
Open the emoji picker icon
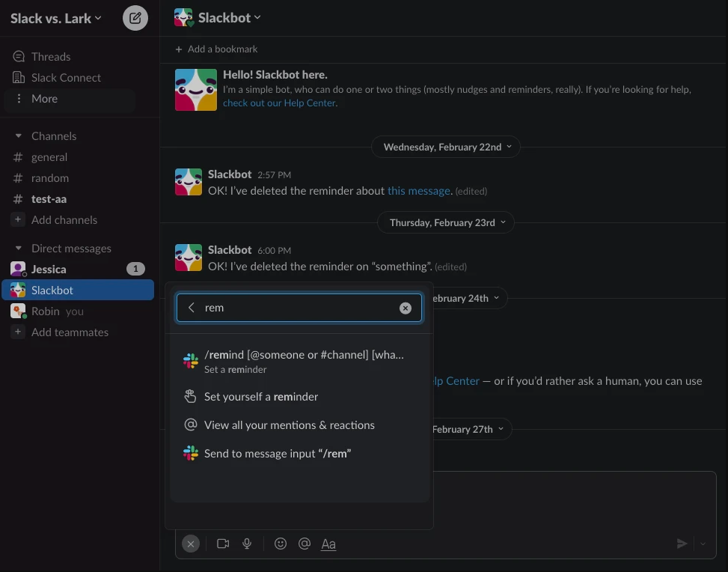coord(281,544)
